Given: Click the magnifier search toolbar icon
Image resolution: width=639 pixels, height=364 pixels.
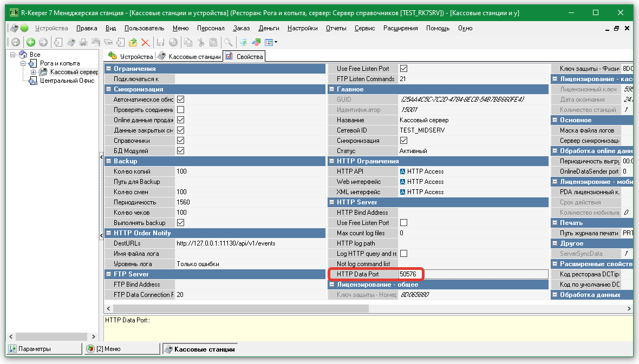Looking at the screenshot, I should point(229,42).
